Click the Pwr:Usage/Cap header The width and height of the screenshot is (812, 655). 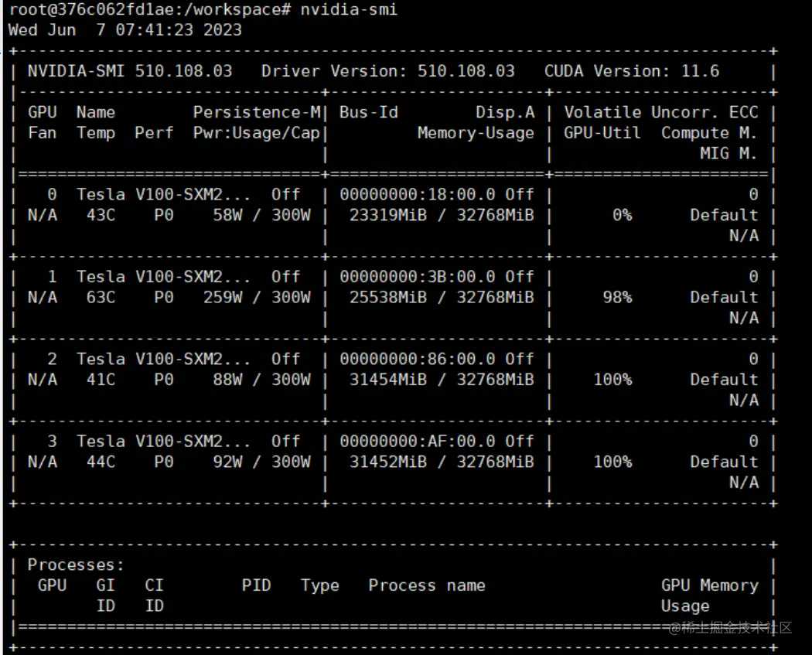(x=256, y=133)
